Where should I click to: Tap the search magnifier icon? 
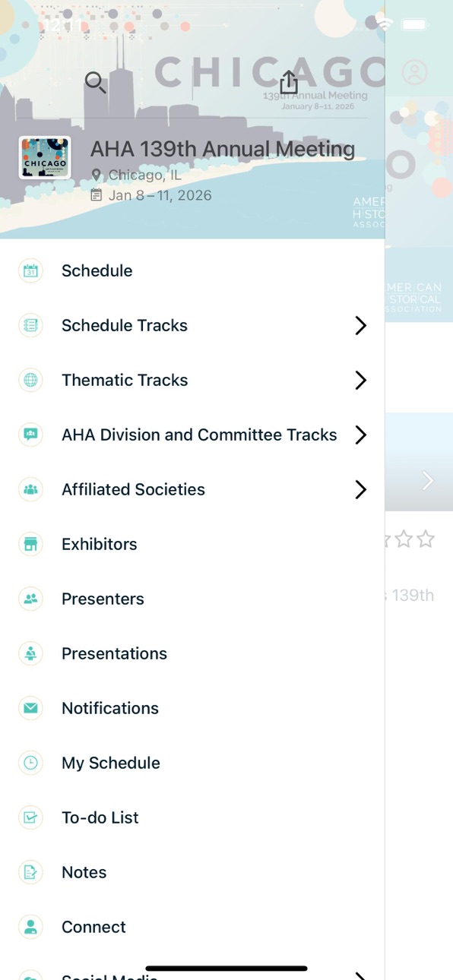95,82
